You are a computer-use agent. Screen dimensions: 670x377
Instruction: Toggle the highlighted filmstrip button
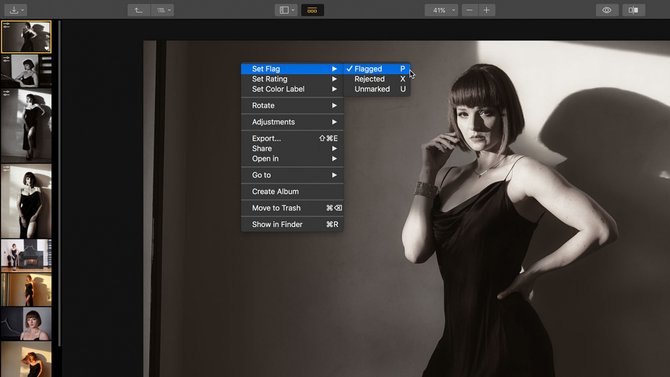pyautogui.click(x=312, y=10)
